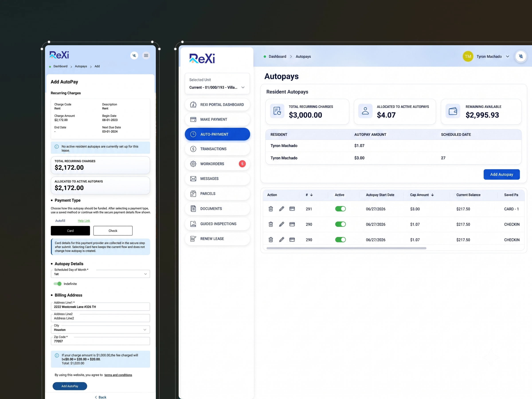Delete the last autopay 290 row
Viewport: 532px width, 399px height.
pyautogui.click(x=271, y=240)
